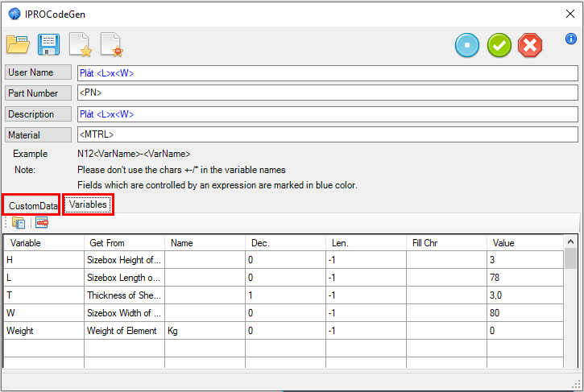The height and width of the screenshot is (392, 584).
Task: Click the Get From column header
Action: point(124,243)
